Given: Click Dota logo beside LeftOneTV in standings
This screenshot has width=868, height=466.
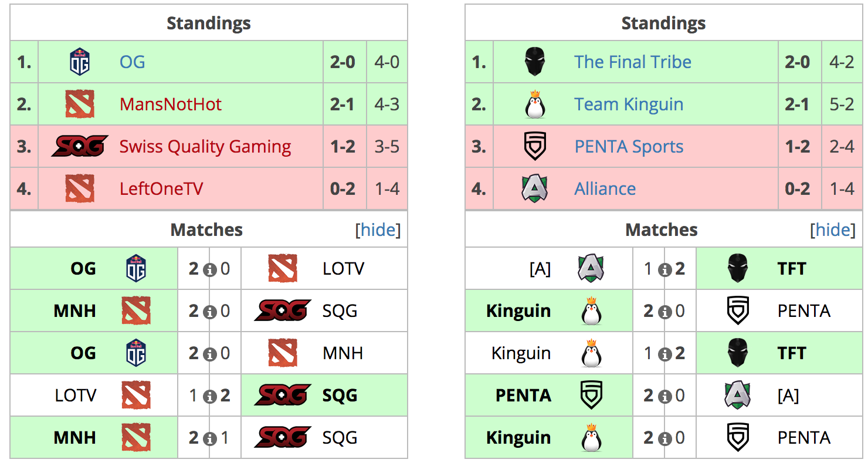Looking at the screenshot, I should [80, 188].
